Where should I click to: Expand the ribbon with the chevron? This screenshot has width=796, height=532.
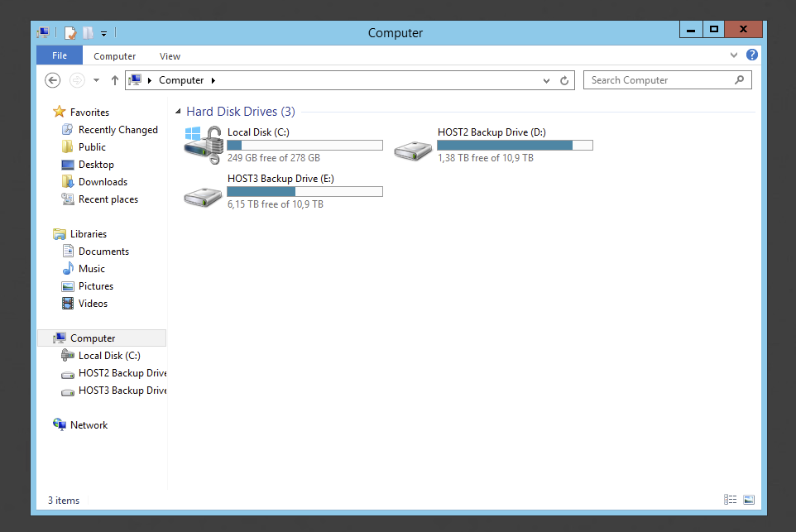pyautogui.click(x=734, y=55)
